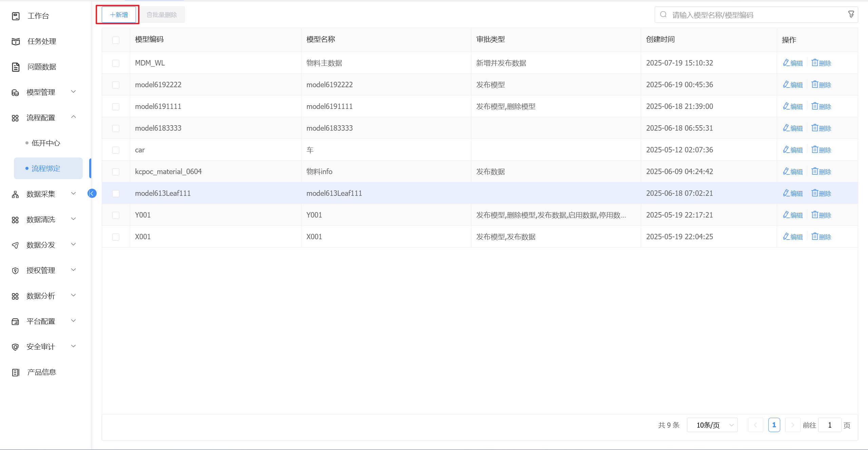Screen dimensions: 868x450
Task: Open 产品信息 in the sidebar
Action: (41, 372)
